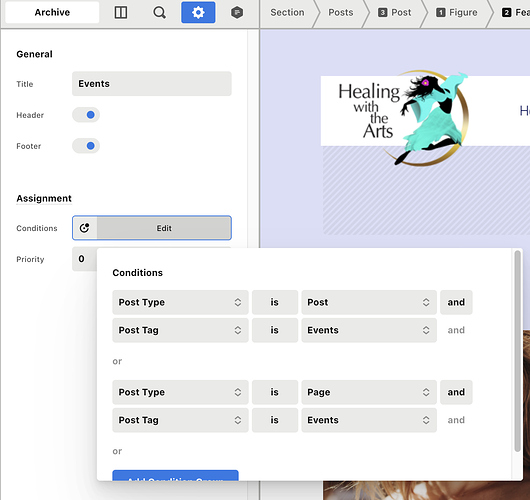
Task: Click the 'and' button beside Post value
Action: [x=456, y=302]
